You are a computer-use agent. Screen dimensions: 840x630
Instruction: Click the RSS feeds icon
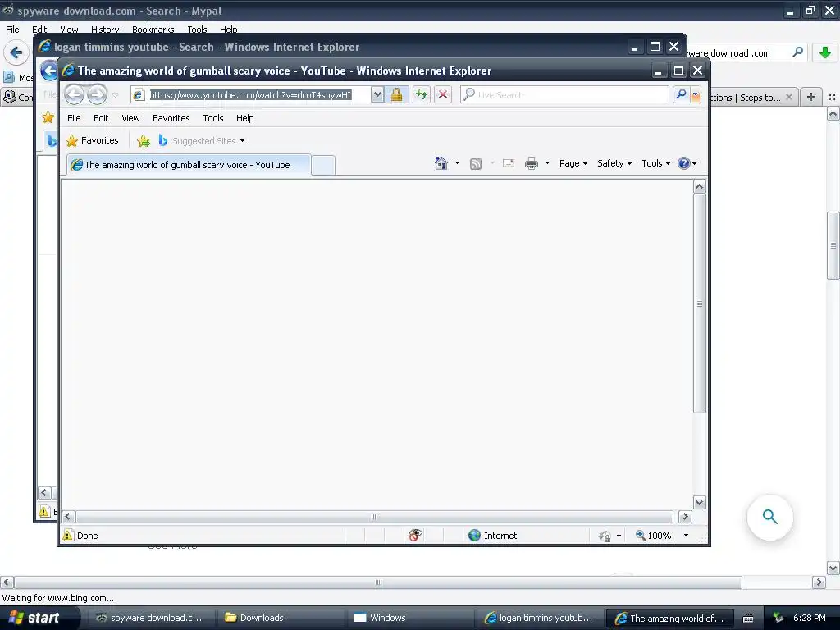475,163
